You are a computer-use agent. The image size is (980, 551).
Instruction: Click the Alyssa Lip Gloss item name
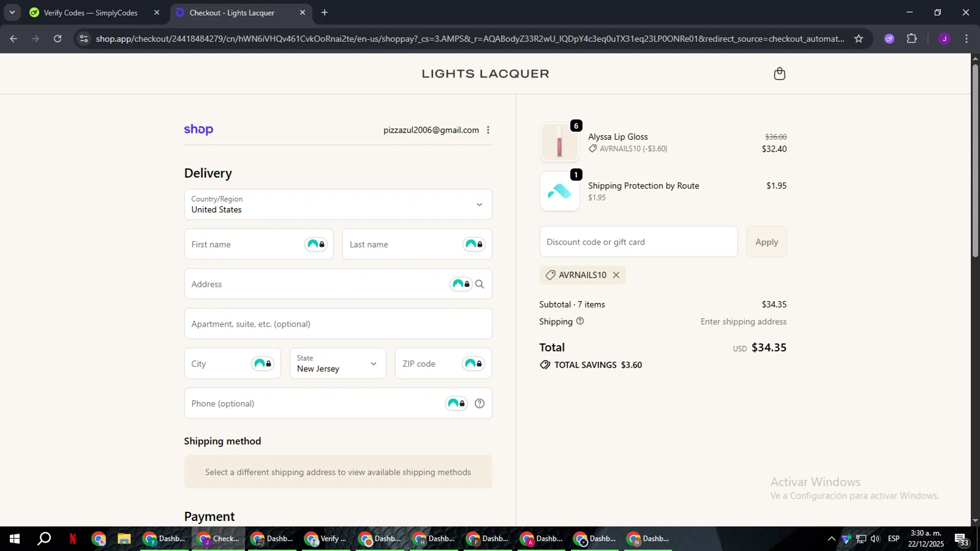(x=618, y=136)
